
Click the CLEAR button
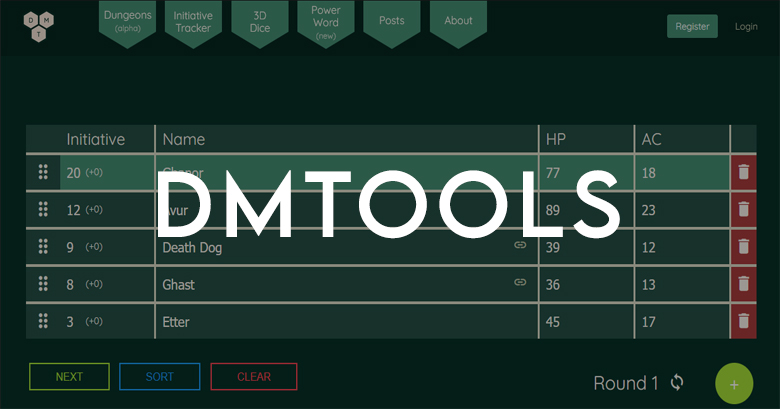[254, 377]
